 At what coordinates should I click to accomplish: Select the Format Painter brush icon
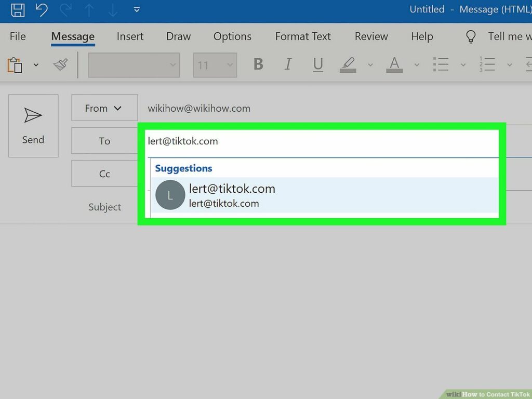[60, 65]
